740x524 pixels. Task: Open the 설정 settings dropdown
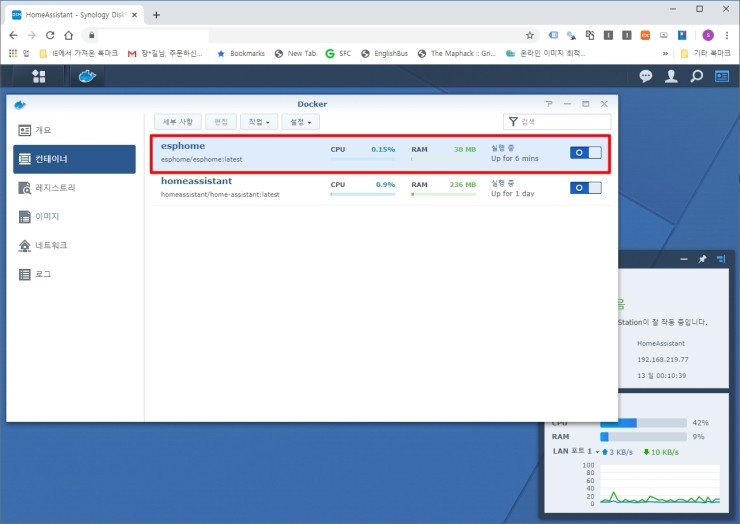coord(300,122)
